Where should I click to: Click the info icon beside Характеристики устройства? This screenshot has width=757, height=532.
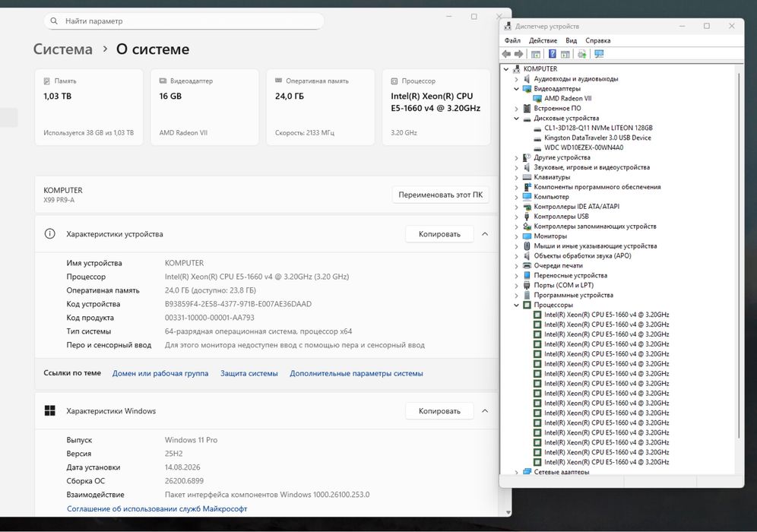pyautogui.click(x=49, y=233)
